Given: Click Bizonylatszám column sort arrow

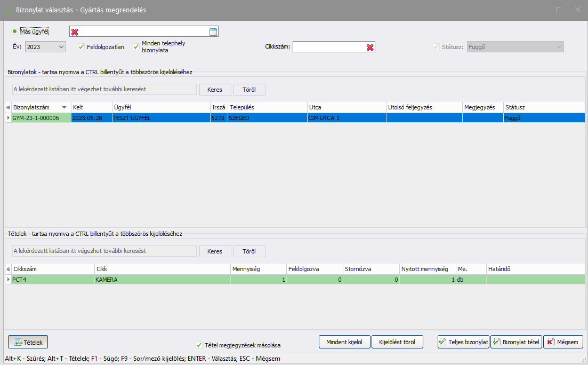Looking at the screenshot, I should click(65, 107).
